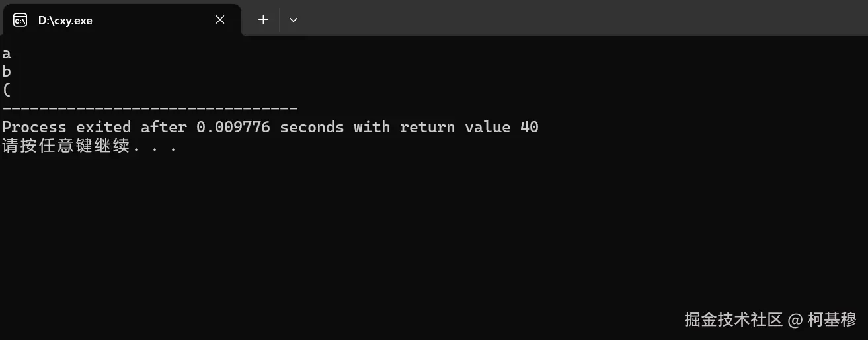Click the word "seconds" in exit message

pyautogui.click(x=312, y=127)
